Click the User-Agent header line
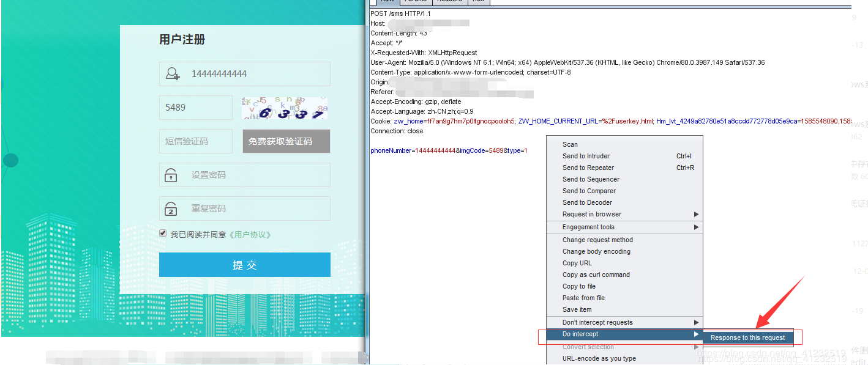The width and height of the screenshot is (868, 365). [x=567, y=62]
